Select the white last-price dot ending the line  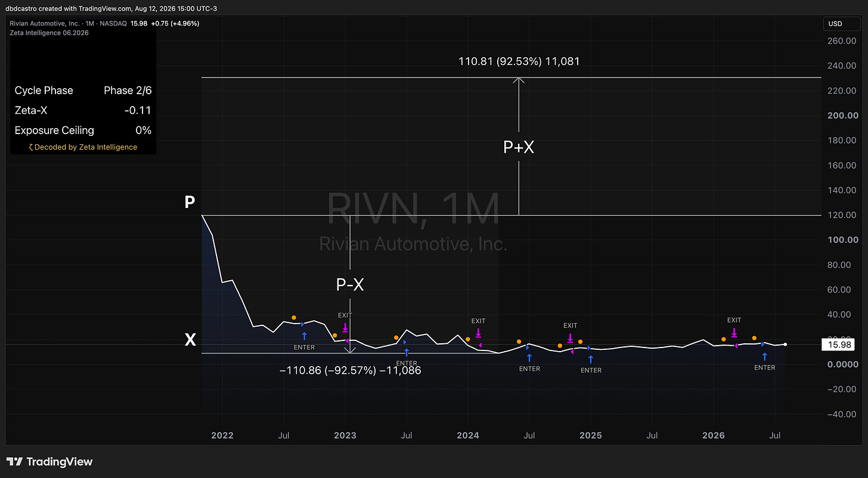(785, 344)
